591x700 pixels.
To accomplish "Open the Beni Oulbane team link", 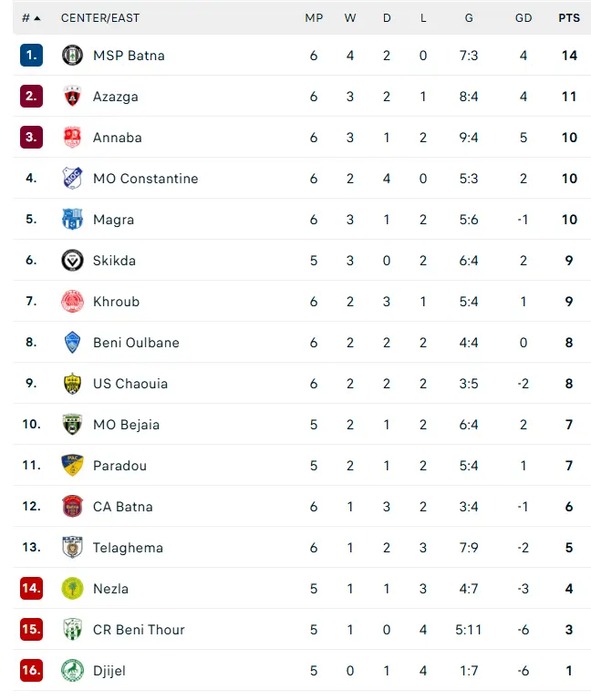I will (x=136, y=343).
